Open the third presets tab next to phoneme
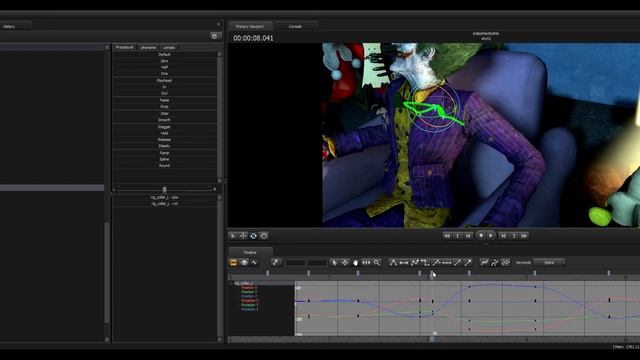The image size is (640, 360). coord(169,48)
